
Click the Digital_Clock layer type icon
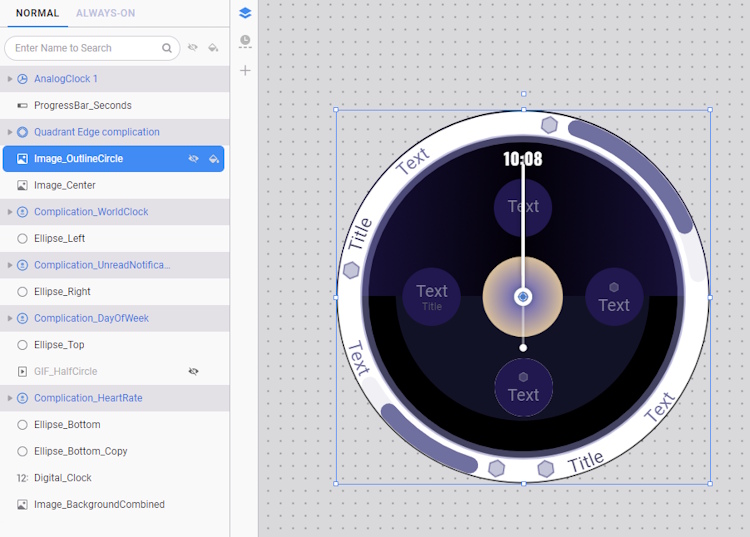pos(22,478)
